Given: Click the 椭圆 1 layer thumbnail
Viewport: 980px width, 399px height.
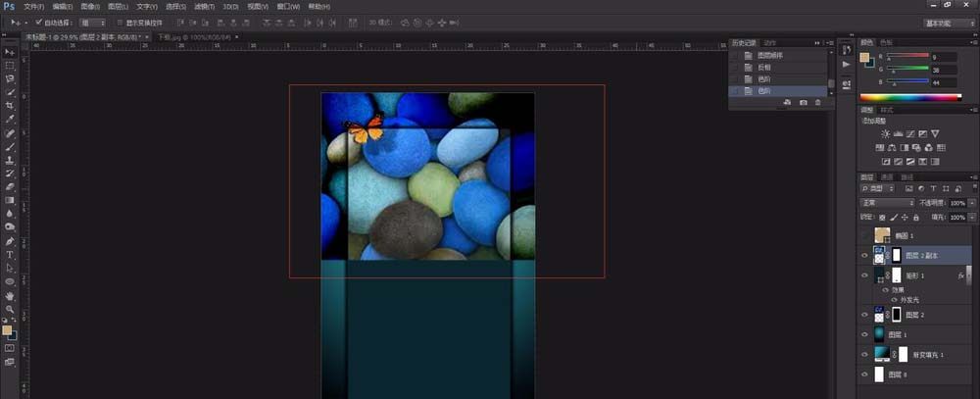Looking at the screenshot, I should tap(882, 235).
